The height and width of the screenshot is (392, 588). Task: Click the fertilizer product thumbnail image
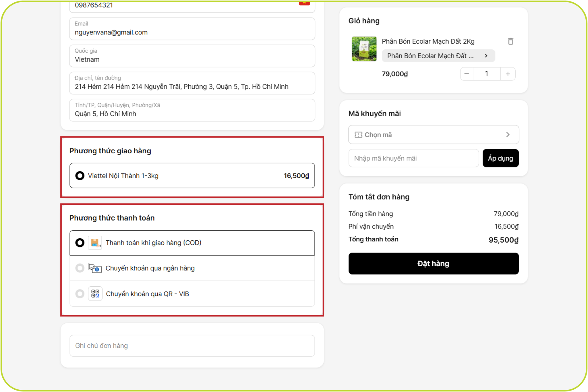364,49
